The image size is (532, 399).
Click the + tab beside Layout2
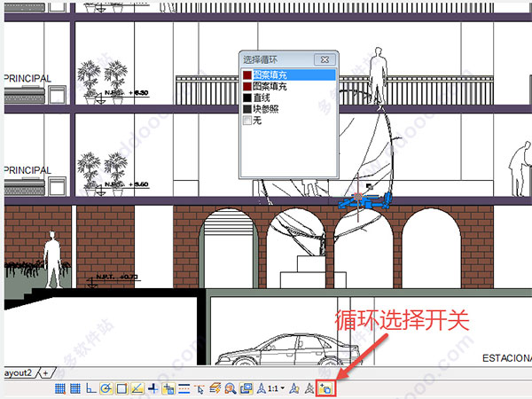pos(45,372)
